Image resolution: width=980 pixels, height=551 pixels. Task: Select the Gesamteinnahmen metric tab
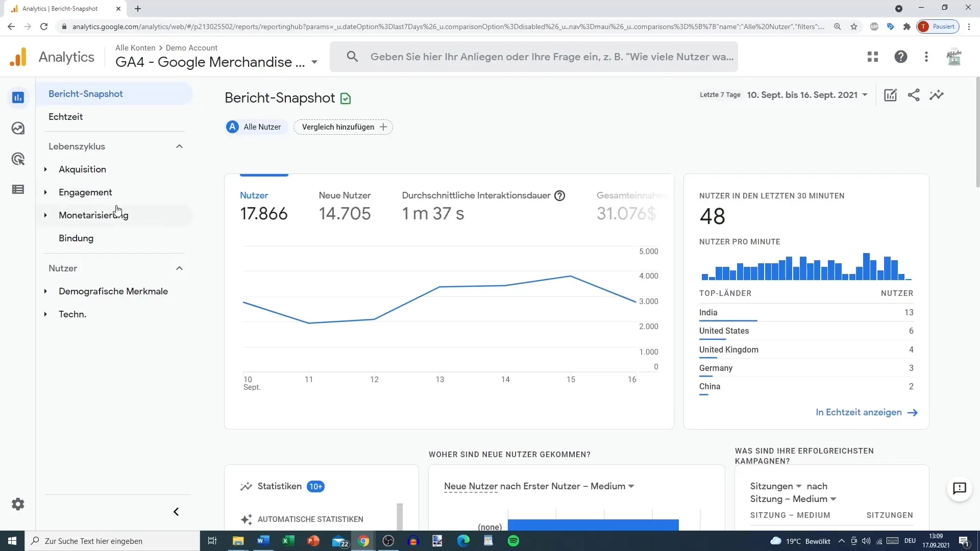click(x=632, y=206)
